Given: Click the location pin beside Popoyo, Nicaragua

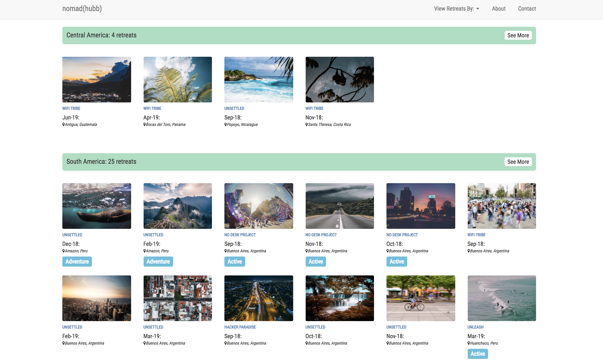Looking at the screenshot, I should 225,124.
